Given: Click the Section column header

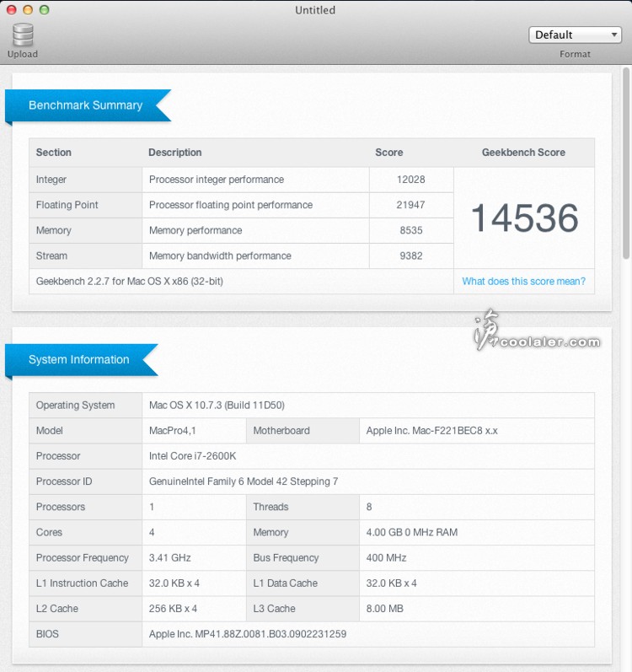Looking at the screenshot, I should [x=54, y=153].
